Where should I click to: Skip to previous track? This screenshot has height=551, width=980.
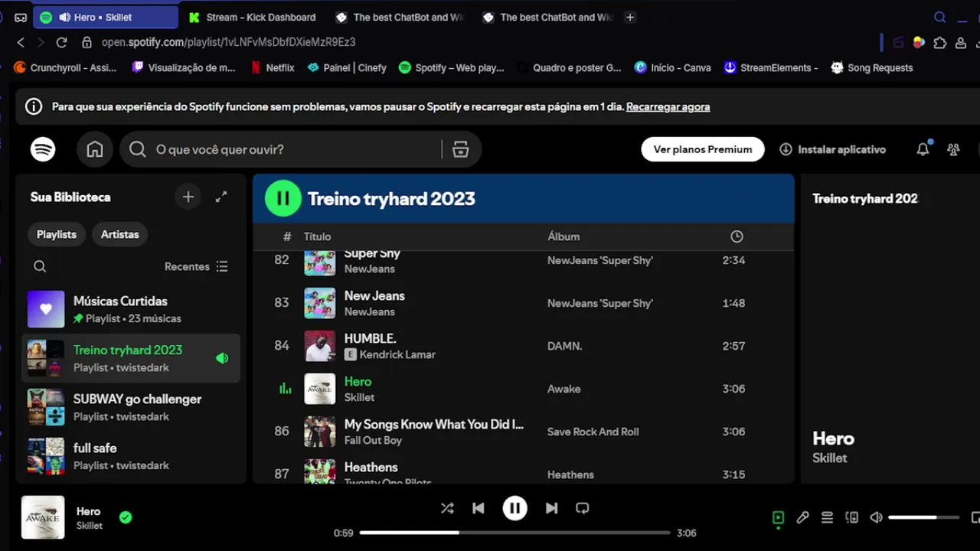coord(479,508)
